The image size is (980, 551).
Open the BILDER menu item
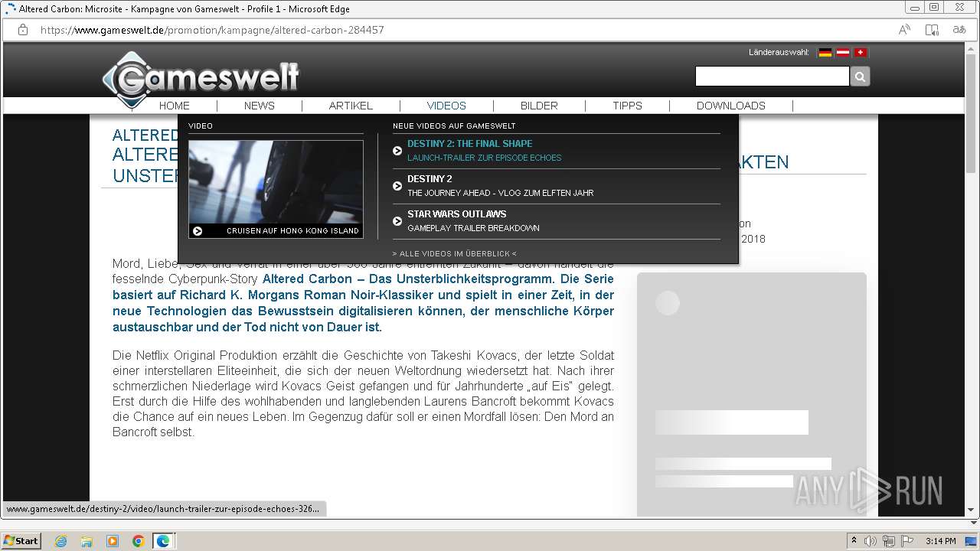pyautogui.click(x=539, y=106)
